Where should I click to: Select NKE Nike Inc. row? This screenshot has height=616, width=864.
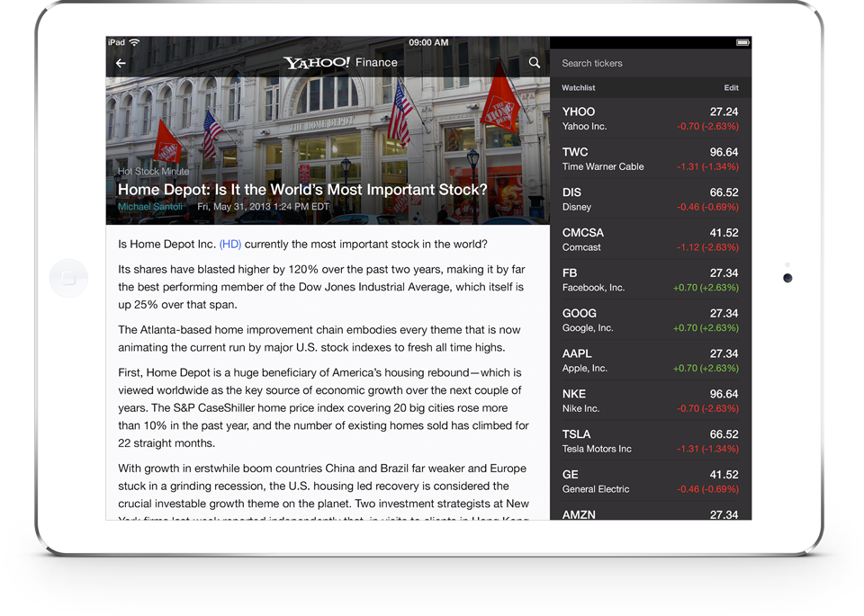tap(651, 399)
